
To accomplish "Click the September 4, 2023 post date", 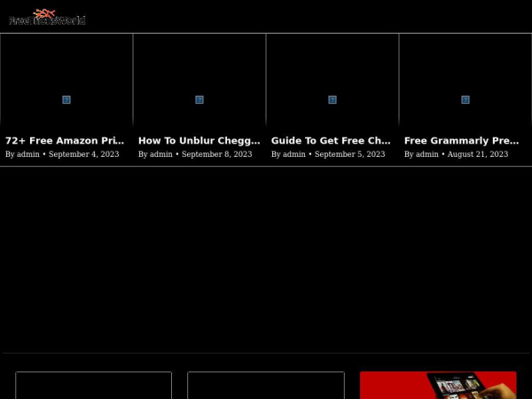I will pyautogui.click(x=83, y=154).
